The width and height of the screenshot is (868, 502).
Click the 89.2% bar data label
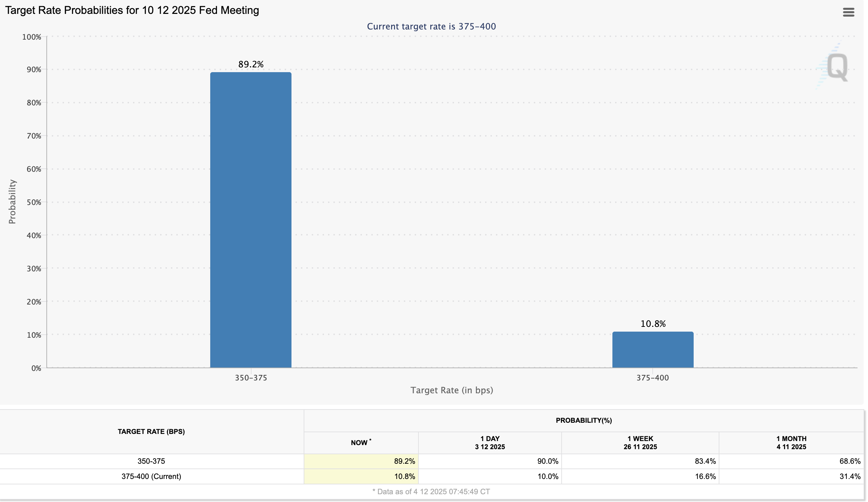pos(251,64)
